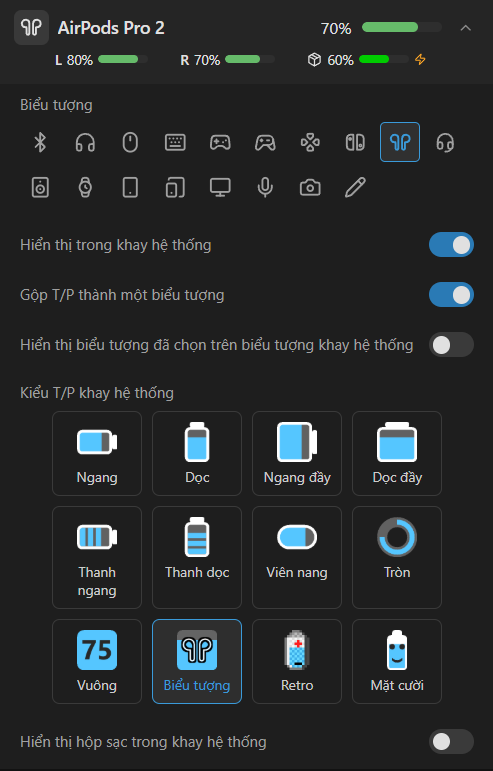The image size is (493, 771).
Task: Turn on Hiển thị hộp sạc switch
Action: [451, 741]
